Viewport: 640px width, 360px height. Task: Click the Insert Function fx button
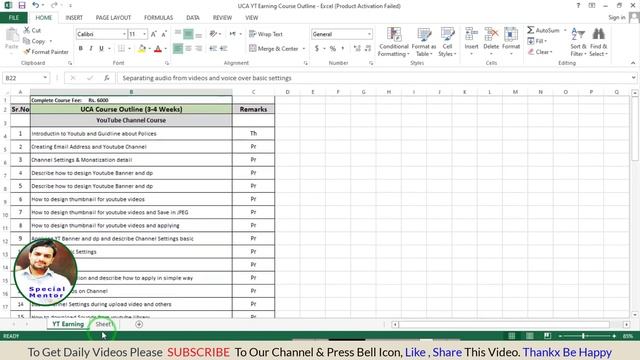click(x=107, y=78)
